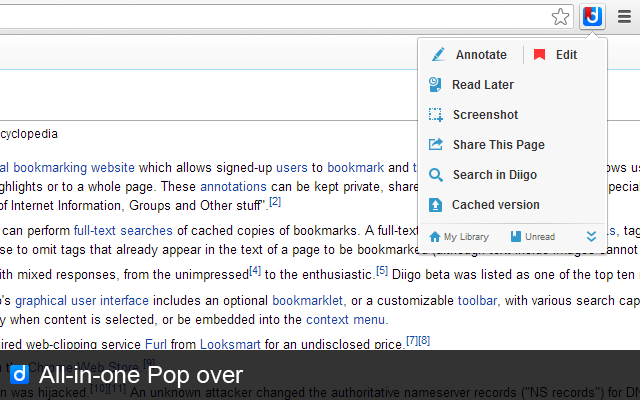Follow the users hyperlink

[291, 168]
